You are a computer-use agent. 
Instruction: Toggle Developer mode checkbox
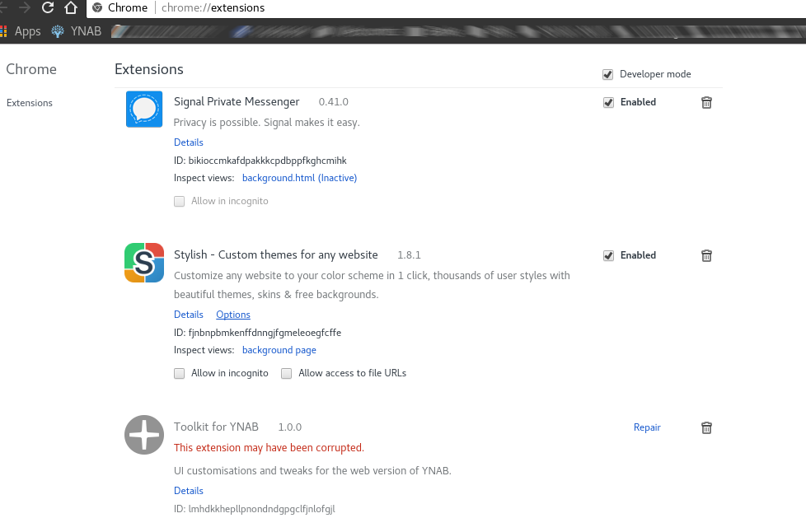(x=607, y=74)
